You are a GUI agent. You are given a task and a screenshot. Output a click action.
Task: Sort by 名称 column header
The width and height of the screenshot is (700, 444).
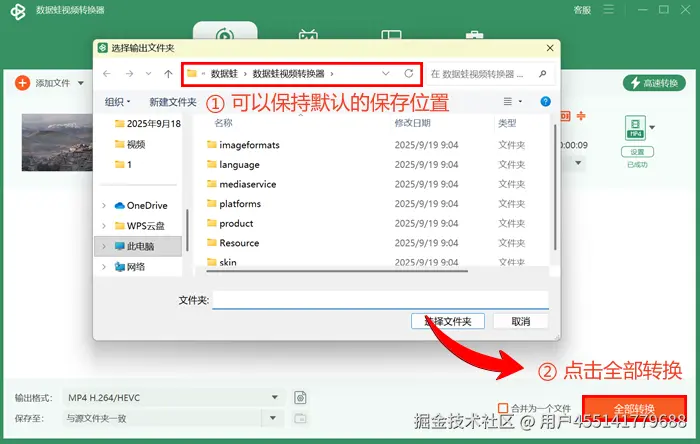[223, 123]
